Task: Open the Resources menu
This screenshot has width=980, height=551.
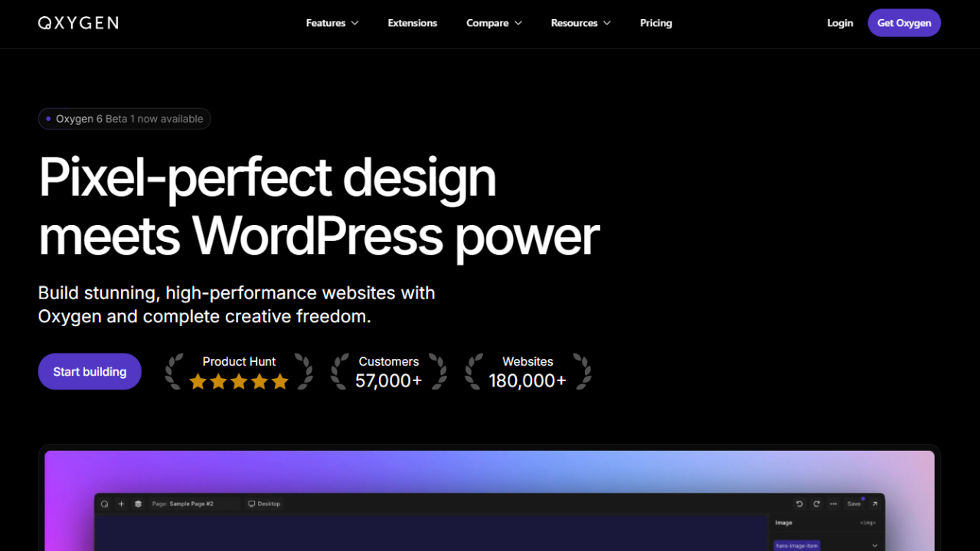Action: (581, 23)
